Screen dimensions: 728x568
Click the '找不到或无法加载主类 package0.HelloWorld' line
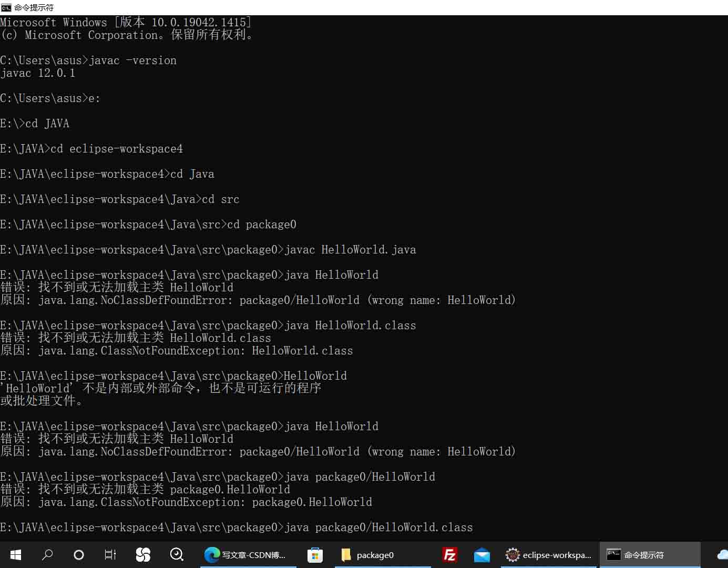145,490
